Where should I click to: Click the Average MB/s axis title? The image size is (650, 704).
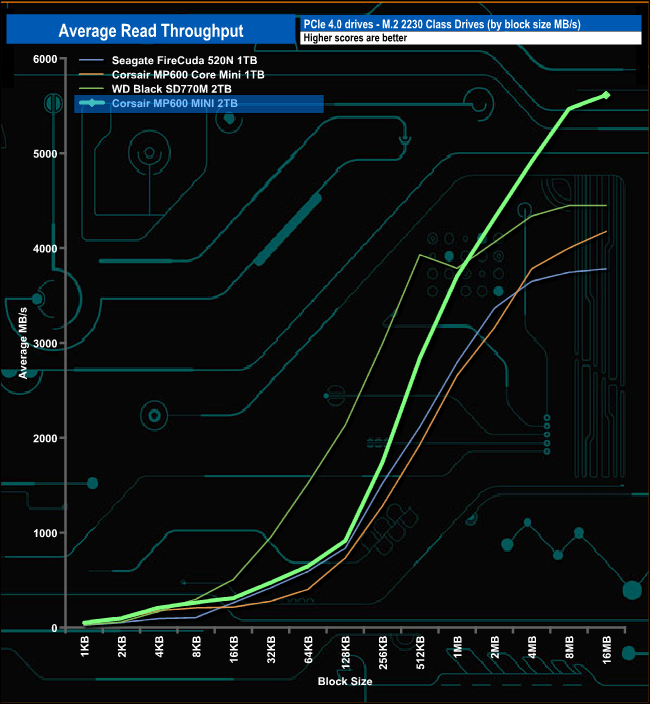23,343
